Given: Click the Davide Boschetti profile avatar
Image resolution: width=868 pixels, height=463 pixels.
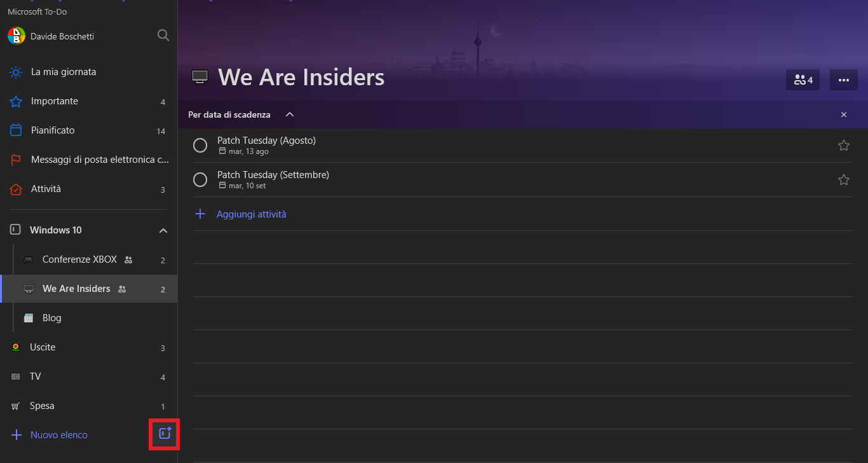Looking at the screenshot, I should click(17, 36).
